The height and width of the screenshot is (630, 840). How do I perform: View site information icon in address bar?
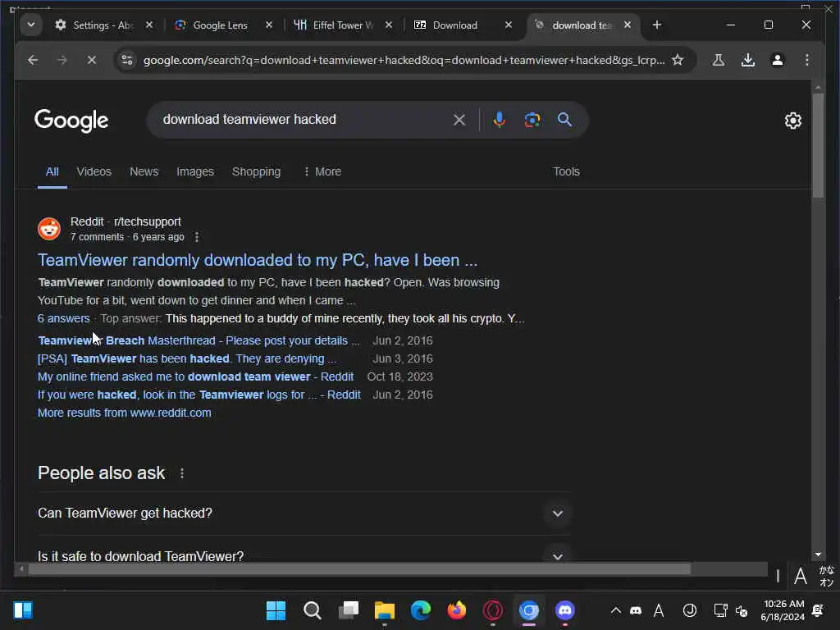tap(127, 60)
